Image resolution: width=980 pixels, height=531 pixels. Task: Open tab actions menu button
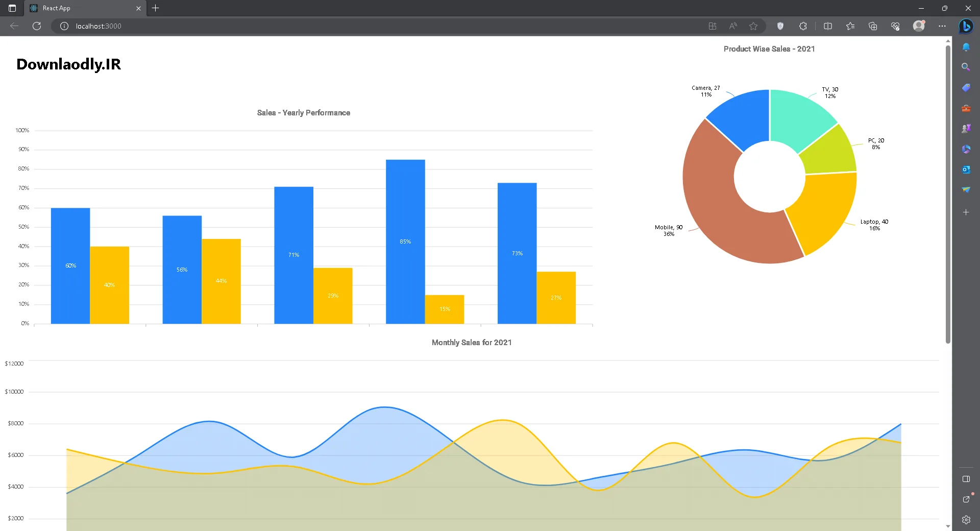tap(12, 8)
